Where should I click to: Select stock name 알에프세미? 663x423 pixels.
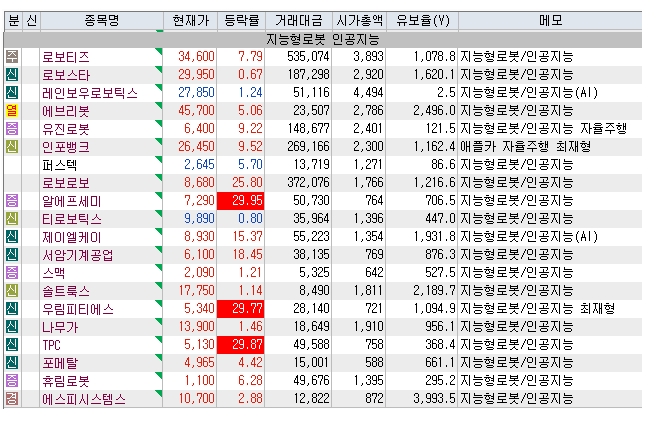point(71,201)
